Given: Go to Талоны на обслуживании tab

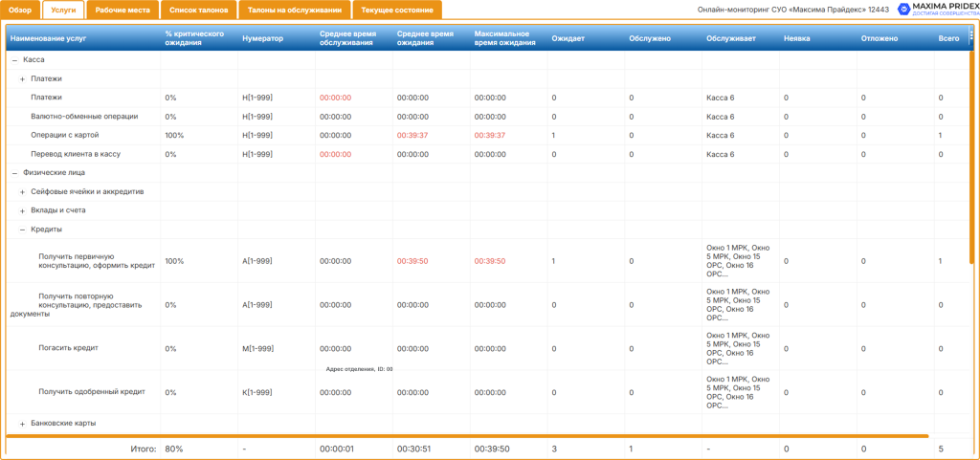Looking at the screenshot, I should [295, 10].
